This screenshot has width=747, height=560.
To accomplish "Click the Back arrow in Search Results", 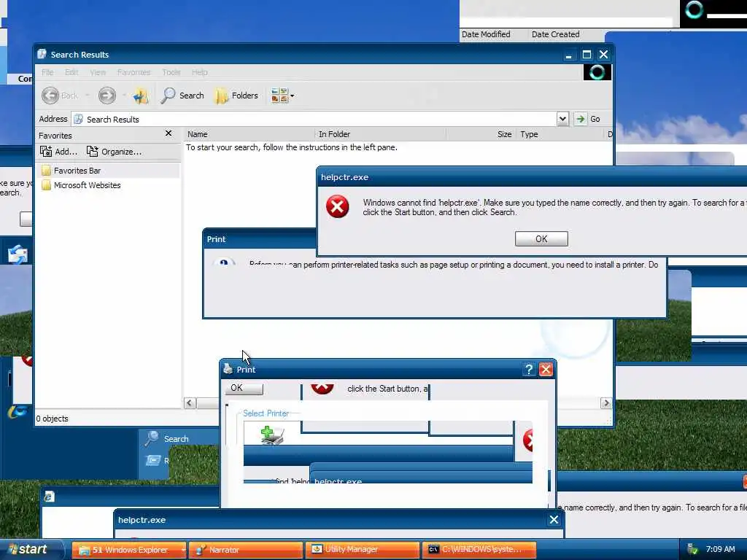I will tap(50, 96).
